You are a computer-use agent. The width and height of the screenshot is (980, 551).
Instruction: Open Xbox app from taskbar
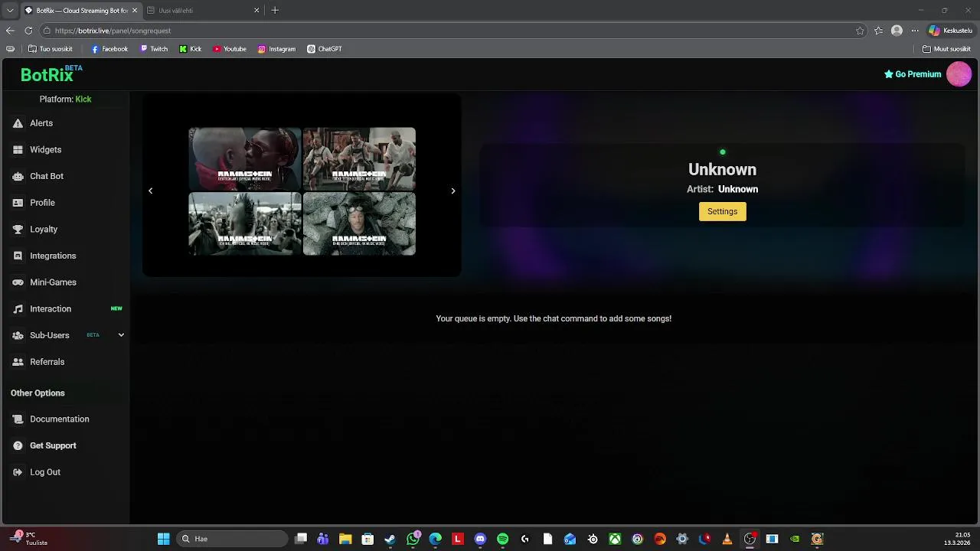tap(615, 539)
